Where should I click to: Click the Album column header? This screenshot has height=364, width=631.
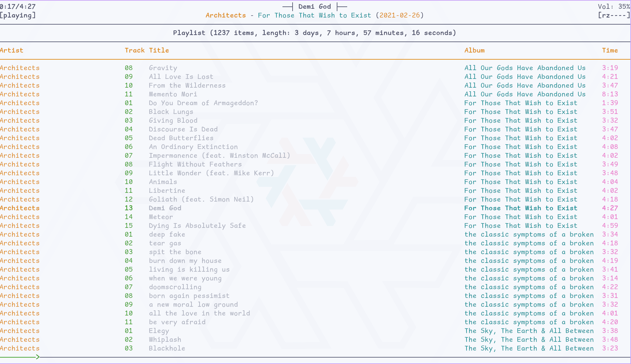click(x=474, y=50)
